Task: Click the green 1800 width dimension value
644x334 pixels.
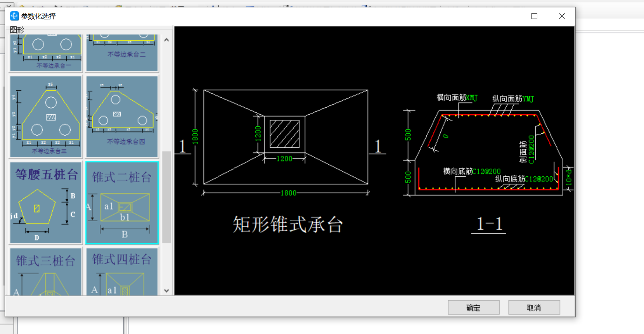Action: click(x=288, y=193)
